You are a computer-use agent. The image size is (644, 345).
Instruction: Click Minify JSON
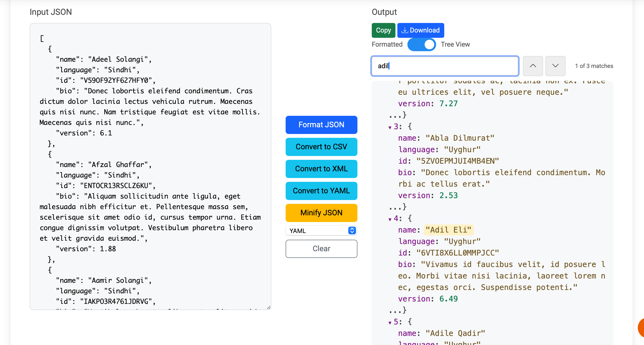(x=321, y=213)
